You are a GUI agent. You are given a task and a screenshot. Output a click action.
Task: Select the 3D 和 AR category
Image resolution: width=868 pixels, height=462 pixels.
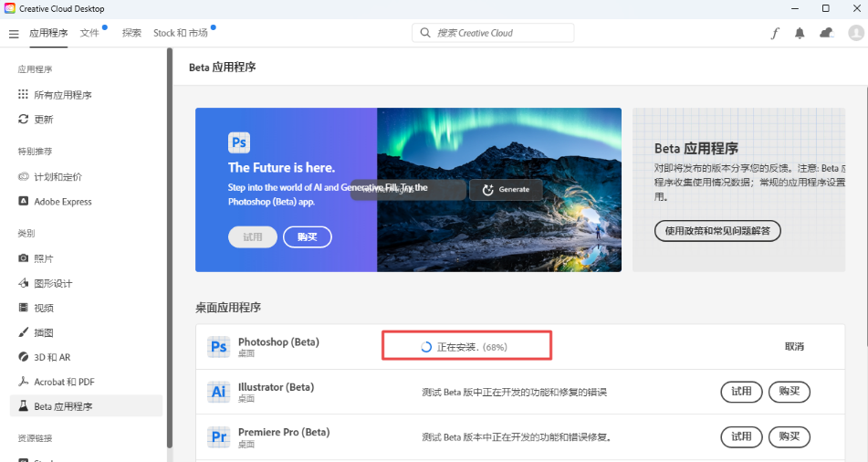pyautogui.click(x=51, y=357)
